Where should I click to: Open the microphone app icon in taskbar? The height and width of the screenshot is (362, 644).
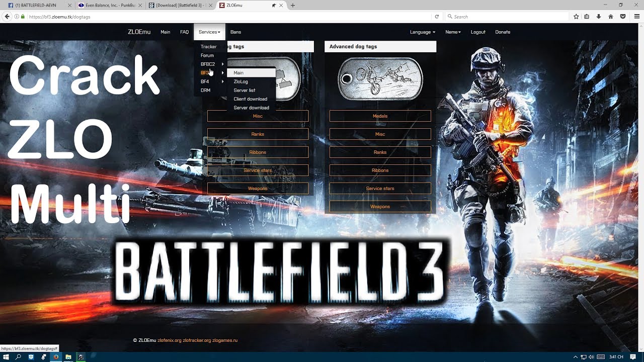point(44,357)
